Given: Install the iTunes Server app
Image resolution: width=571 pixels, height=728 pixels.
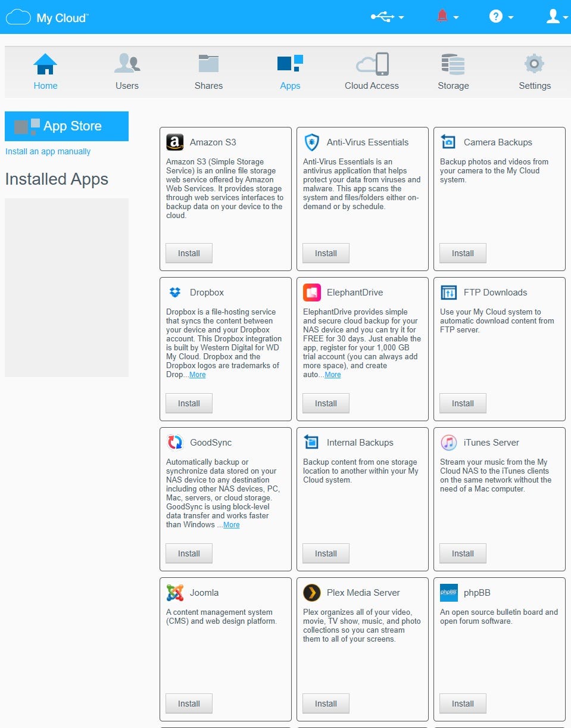Looking at the screenshot, I should [x=463, y=553].
